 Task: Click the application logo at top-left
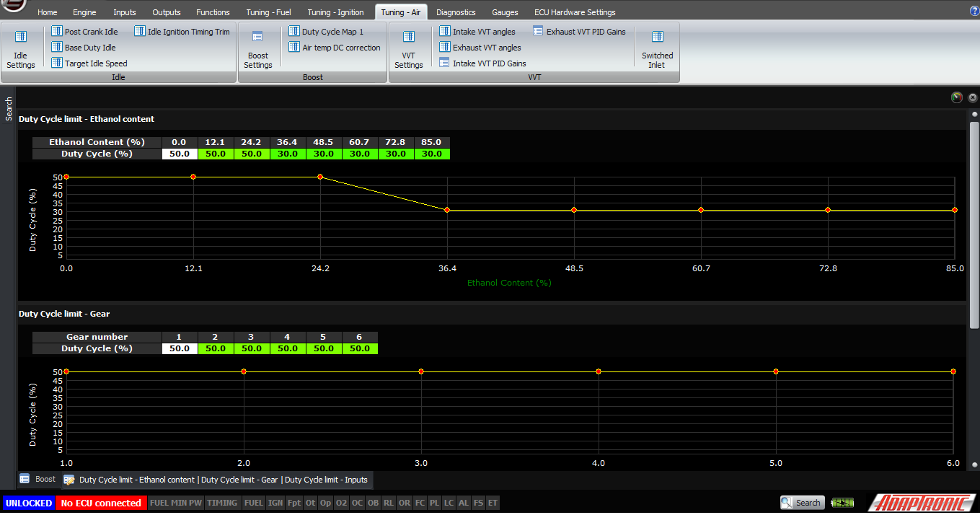13,6
